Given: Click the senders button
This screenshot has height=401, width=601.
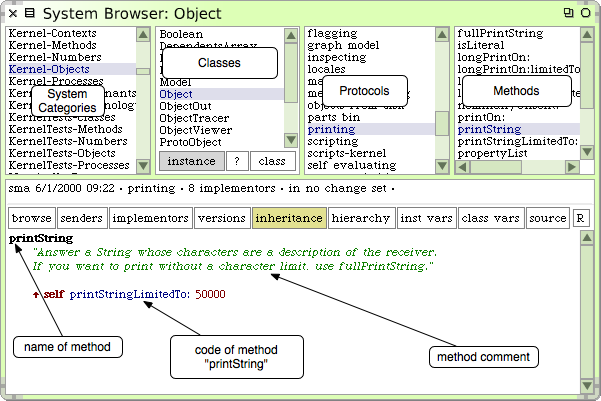Looking at the screenshot, I should point(81,217).
